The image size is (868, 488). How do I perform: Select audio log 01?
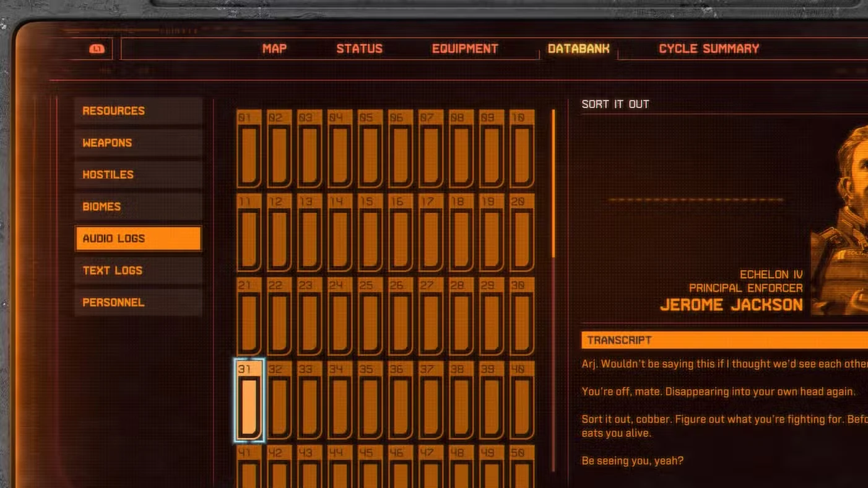tap(249, 149)
